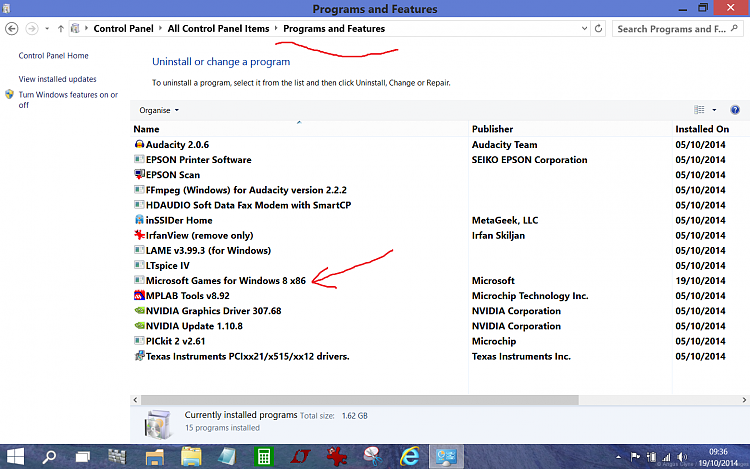750x469 pixels.
Task: Go up one folder level
Action: (x=61, y=29)
